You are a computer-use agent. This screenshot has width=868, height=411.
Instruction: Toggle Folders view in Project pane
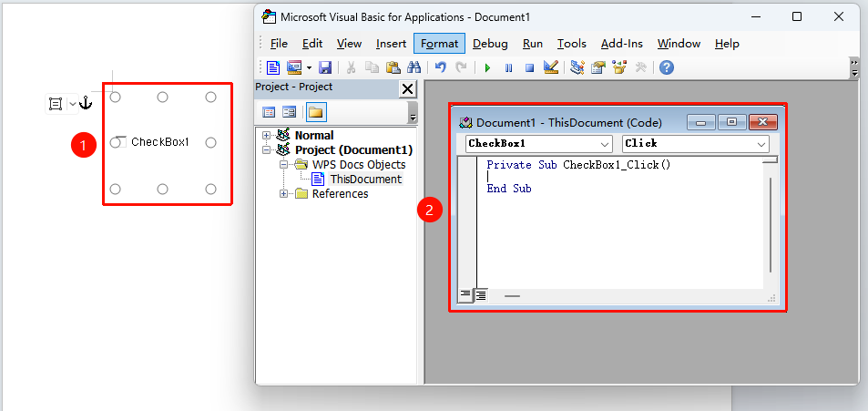[x=315, y=112]
